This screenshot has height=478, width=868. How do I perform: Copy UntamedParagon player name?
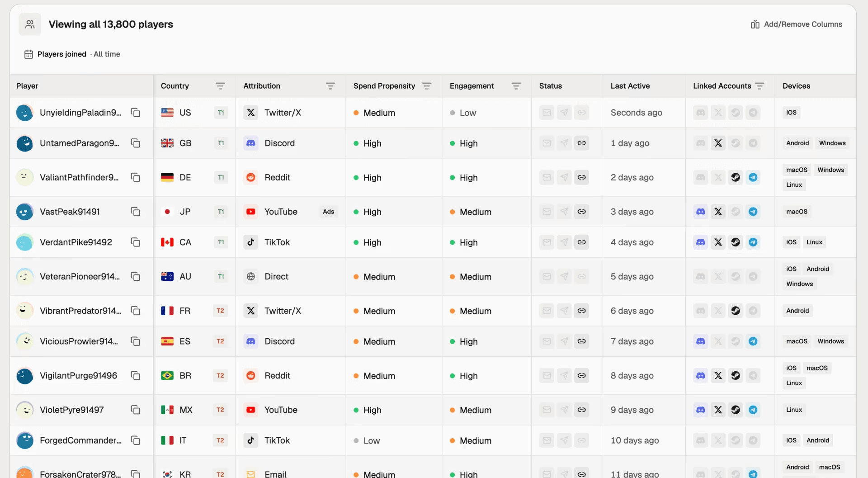[x=135, y=143]
